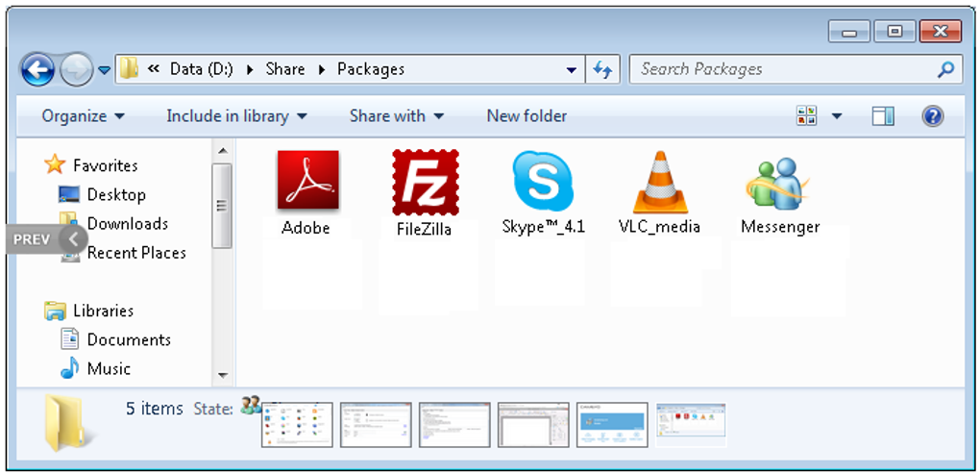
Task: Click the 5 items status text
Action: (155, 409)
